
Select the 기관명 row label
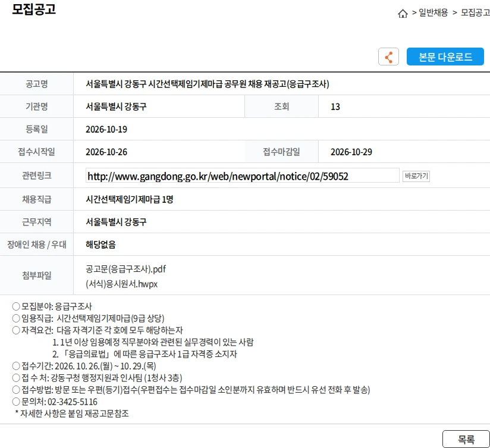coord(36,106)
